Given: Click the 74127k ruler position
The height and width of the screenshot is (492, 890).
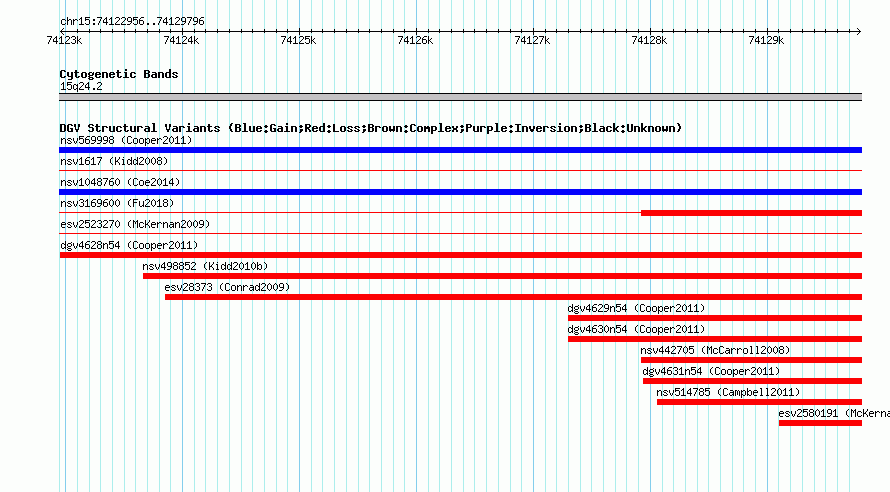Looking at the screenshot, I should [532, 40].
